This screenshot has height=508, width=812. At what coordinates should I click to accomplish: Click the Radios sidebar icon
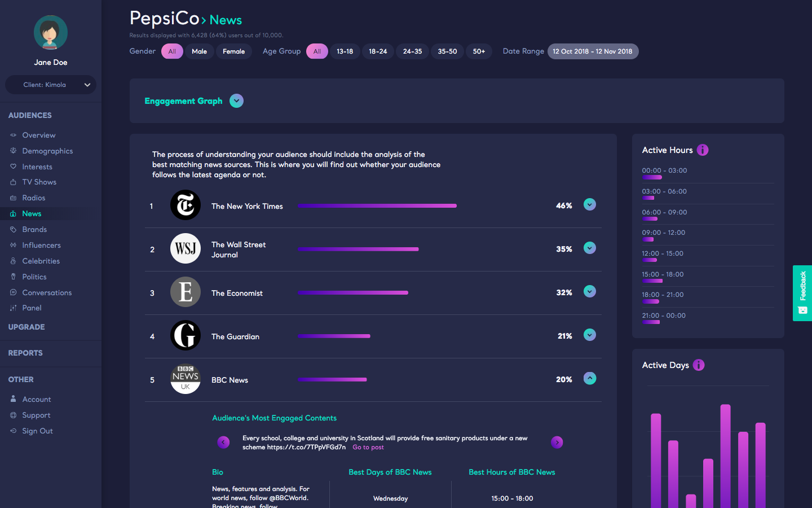click(x=13, y=198)
